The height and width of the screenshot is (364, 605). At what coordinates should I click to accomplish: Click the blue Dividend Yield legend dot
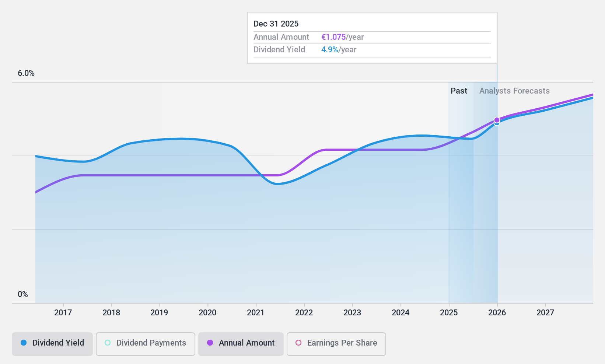point(24,343)
